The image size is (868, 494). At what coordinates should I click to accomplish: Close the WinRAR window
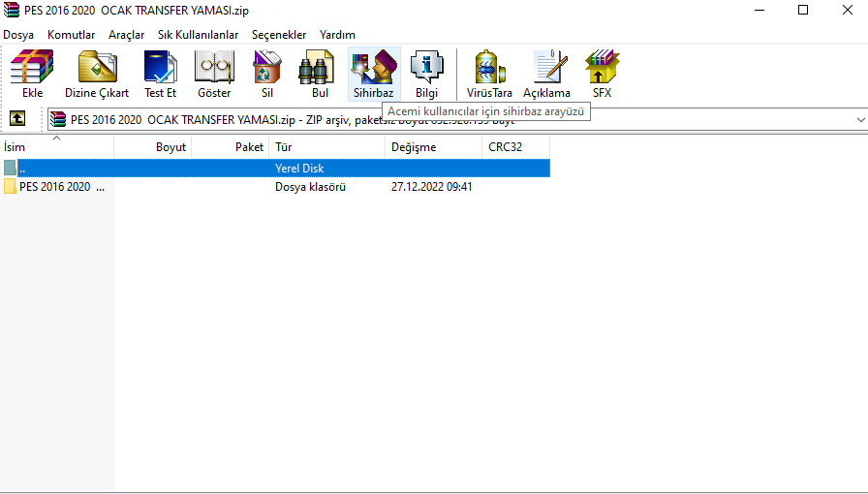[x=847, y=10]
